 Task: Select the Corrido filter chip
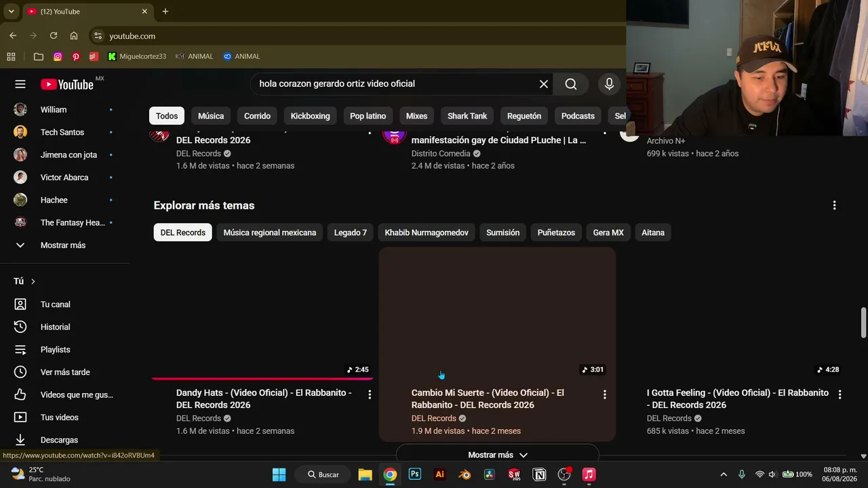pos(258,116)
